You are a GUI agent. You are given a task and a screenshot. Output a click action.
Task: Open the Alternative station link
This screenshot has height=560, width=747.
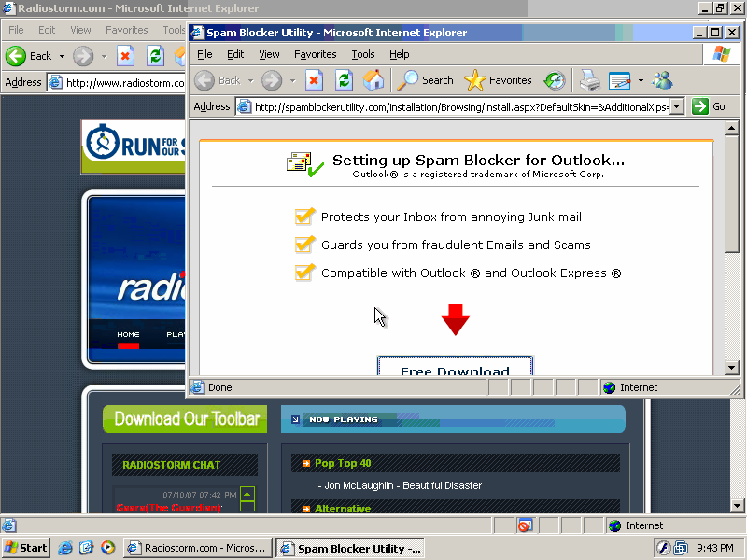[342, 508]
